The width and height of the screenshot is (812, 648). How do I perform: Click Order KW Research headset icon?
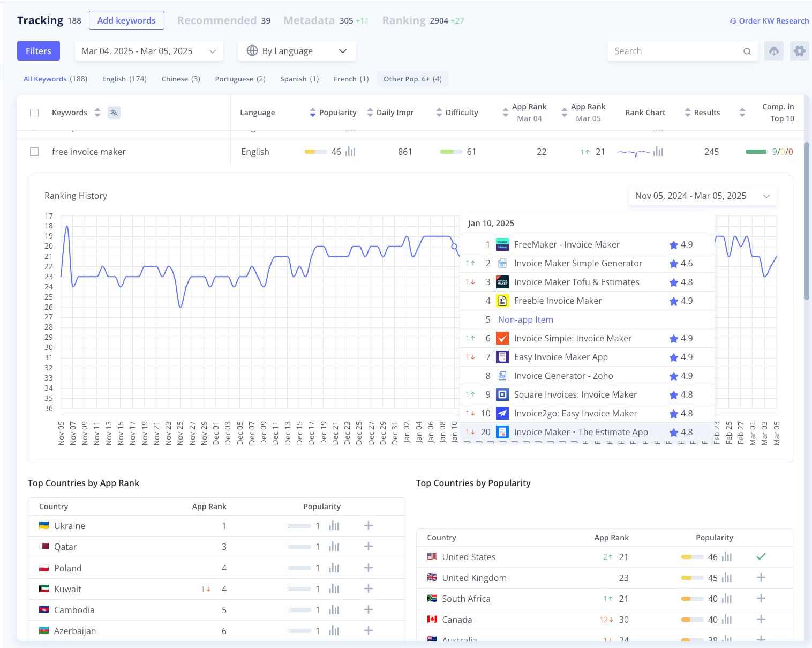pyautogui.click(x=733, y=21)
